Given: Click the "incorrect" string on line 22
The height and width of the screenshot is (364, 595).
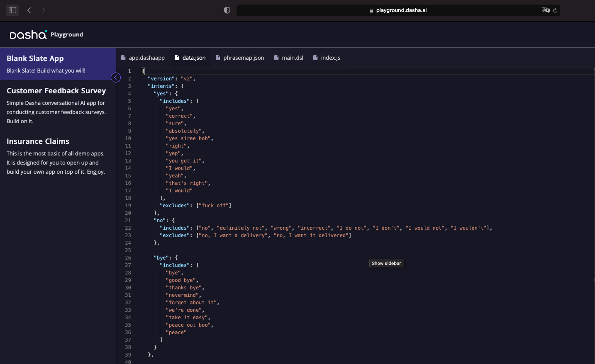Looking at the screenshot, I should click(x=314, y=228).
